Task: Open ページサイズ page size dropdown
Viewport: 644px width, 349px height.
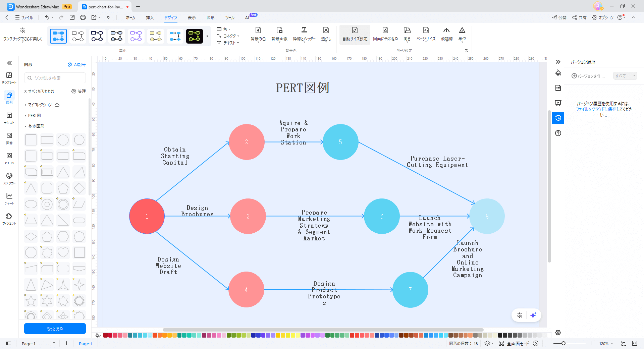Action: tap(426, 34)
